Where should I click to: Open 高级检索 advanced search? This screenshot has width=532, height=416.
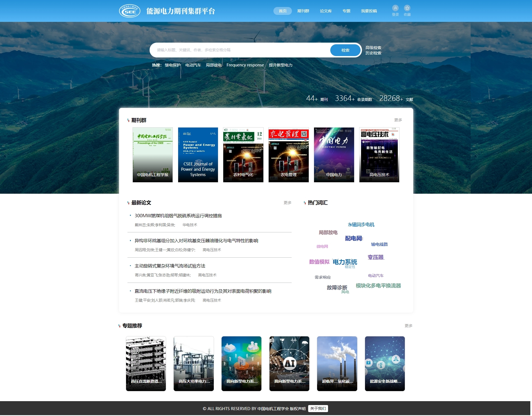373,48
